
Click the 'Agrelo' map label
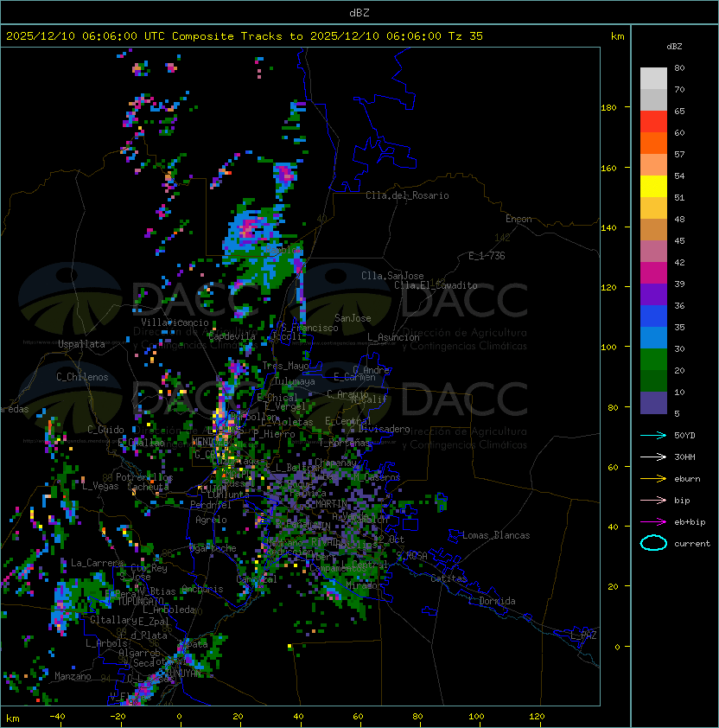point(211,520)
